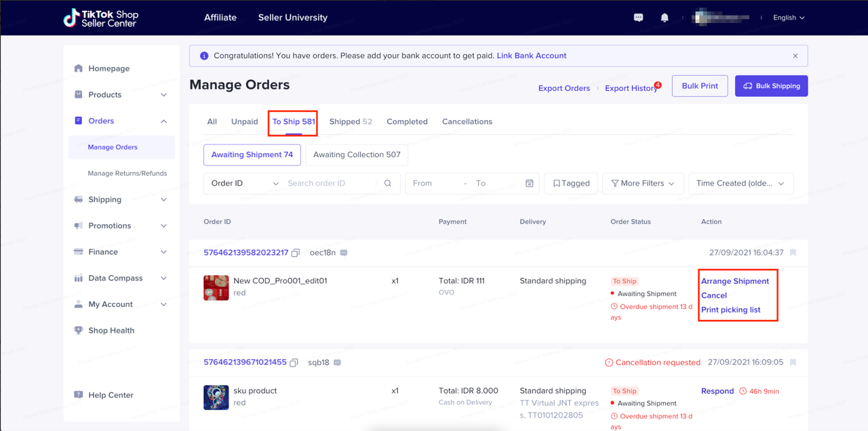Screen dimensions: 868x431
Task: Select the Awaiting Collection 507 filter
Action: pyautogui.click(x=357, y=155)
